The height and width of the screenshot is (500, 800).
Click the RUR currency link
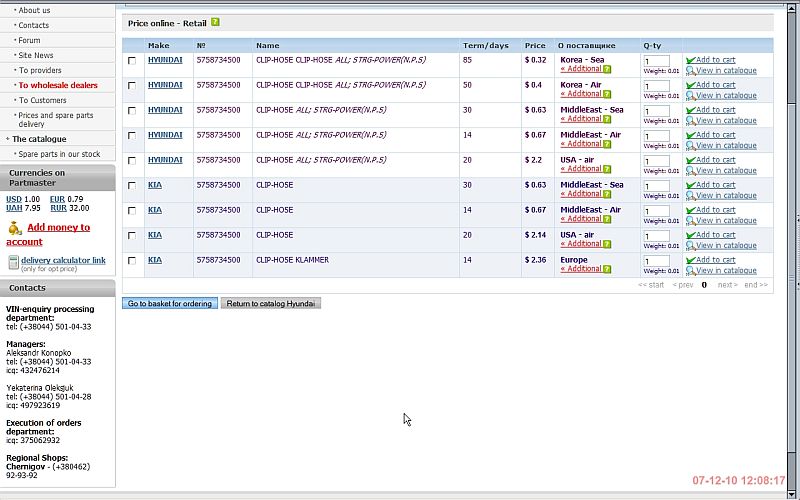[x=58, y=208]
